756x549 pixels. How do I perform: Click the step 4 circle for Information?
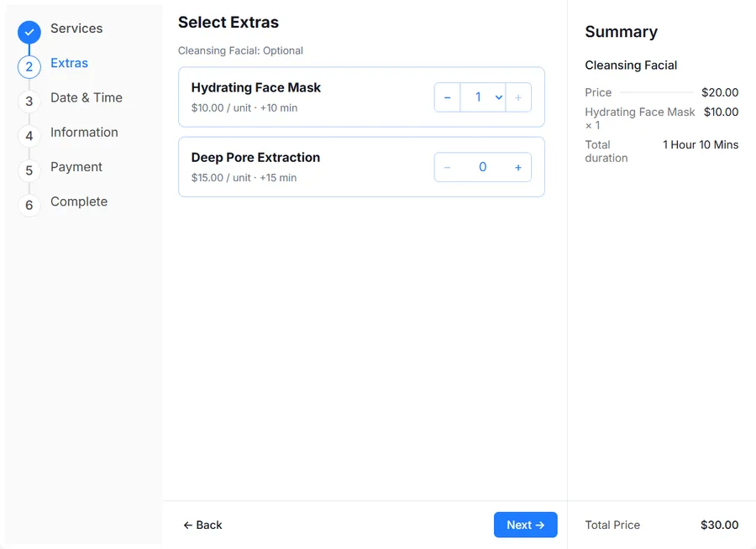tap(29, 136)
